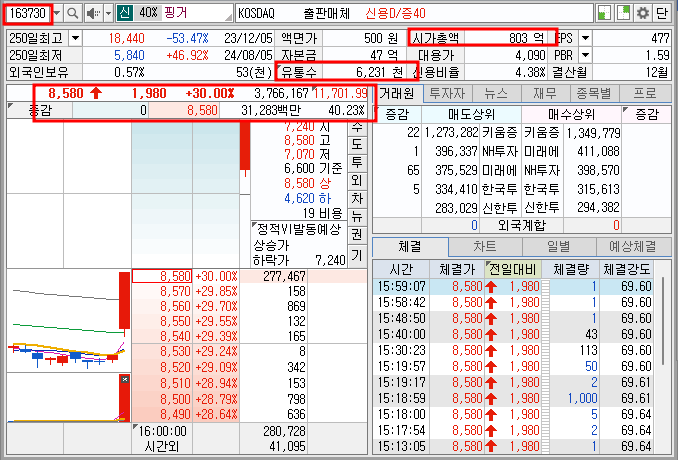Open the stock code history dropdown arrow
The image size is (678, 460).
click(58, 13)
